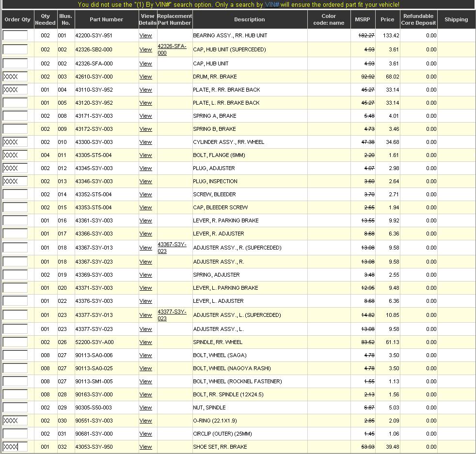View details for PLATE, R. RR. BRAKE BACK
Screen dimensions: 476x454
(x=145, y=90)
